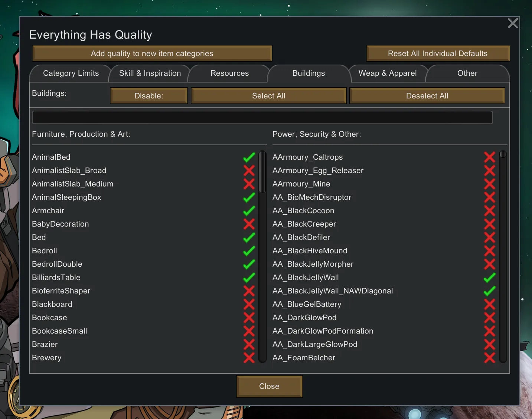Click AArmoury_Caltrops red X icon

click(489, 157)
